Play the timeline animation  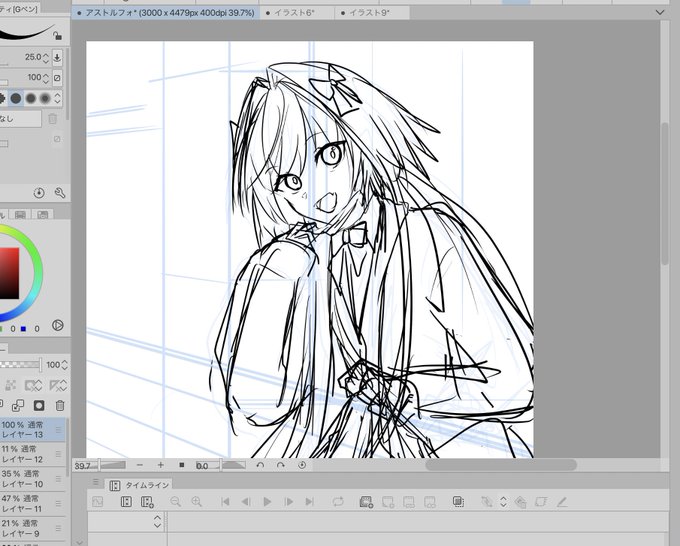pos(267,502)
